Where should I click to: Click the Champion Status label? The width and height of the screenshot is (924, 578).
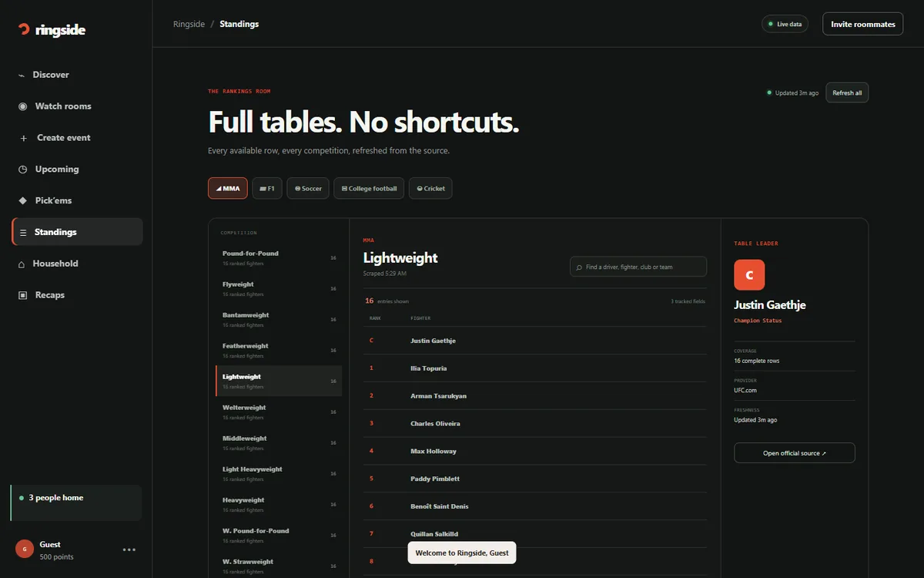point(758,321)
